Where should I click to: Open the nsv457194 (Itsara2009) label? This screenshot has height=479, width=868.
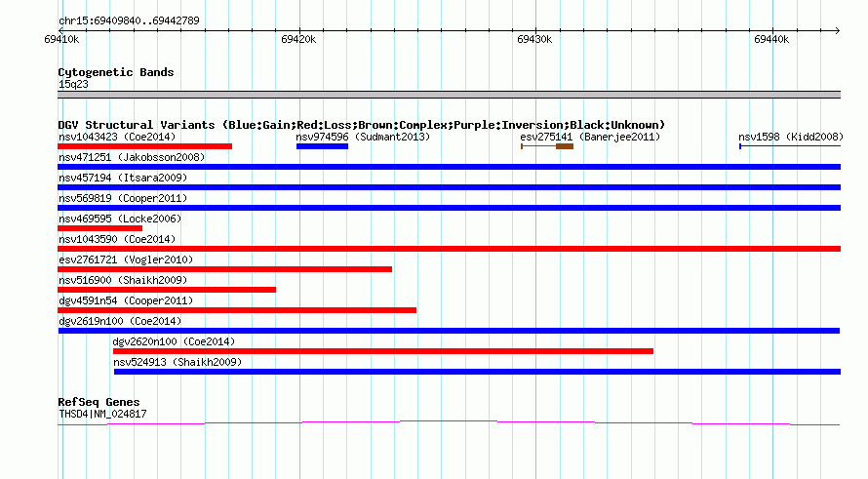123,178
